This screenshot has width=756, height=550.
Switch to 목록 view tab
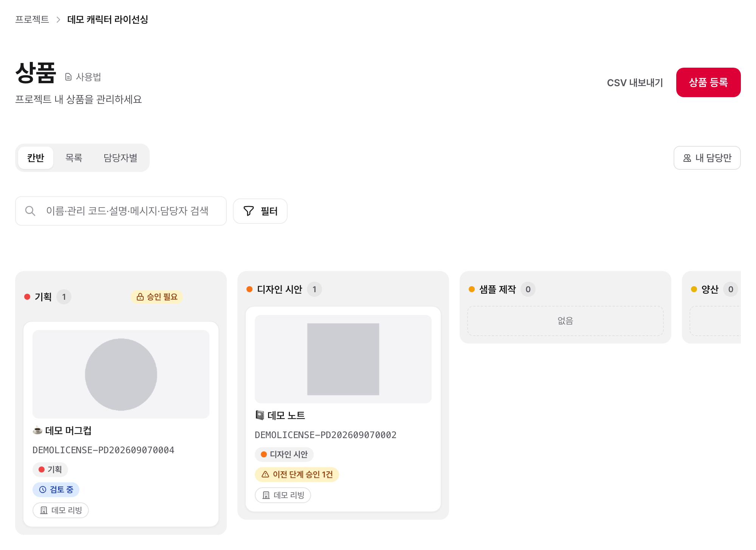tap(74, 158)
